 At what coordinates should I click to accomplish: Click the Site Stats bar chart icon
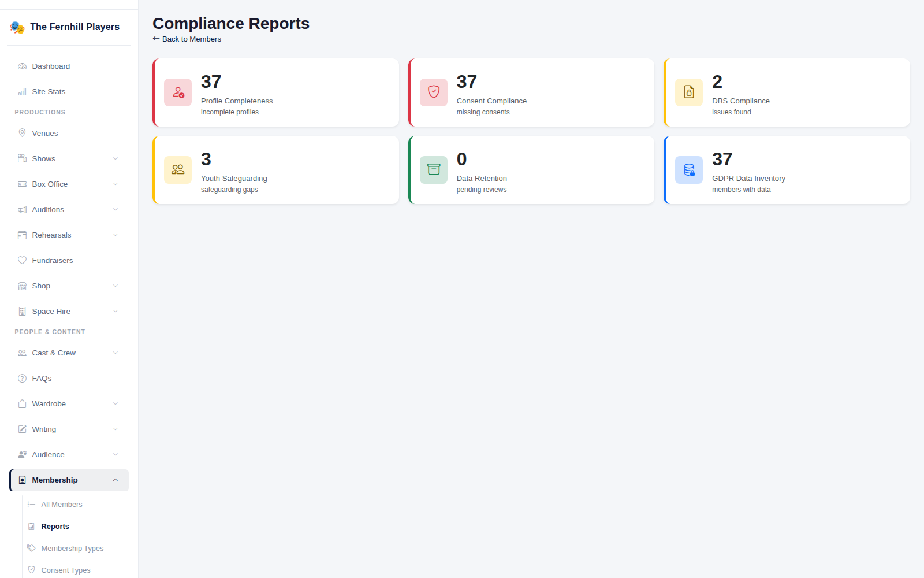pyautogui.click(x=23, y=92)
